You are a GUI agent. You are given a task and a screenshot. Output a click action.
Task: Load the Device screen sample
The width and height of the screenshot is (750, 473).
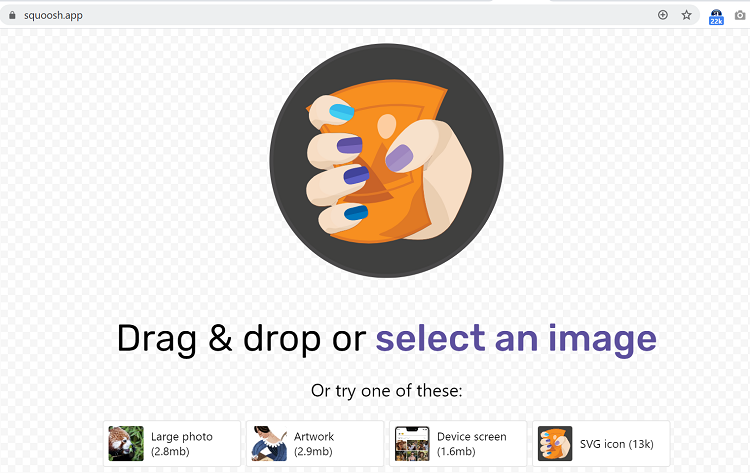458,444
